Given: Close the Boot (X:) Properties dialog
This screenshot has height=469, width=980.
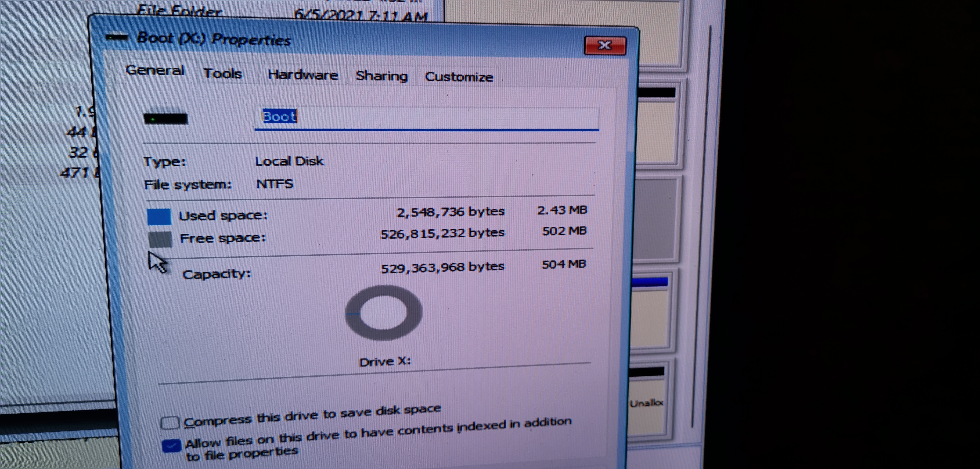Looking at the screenshot, I should [x=604, y=46].
